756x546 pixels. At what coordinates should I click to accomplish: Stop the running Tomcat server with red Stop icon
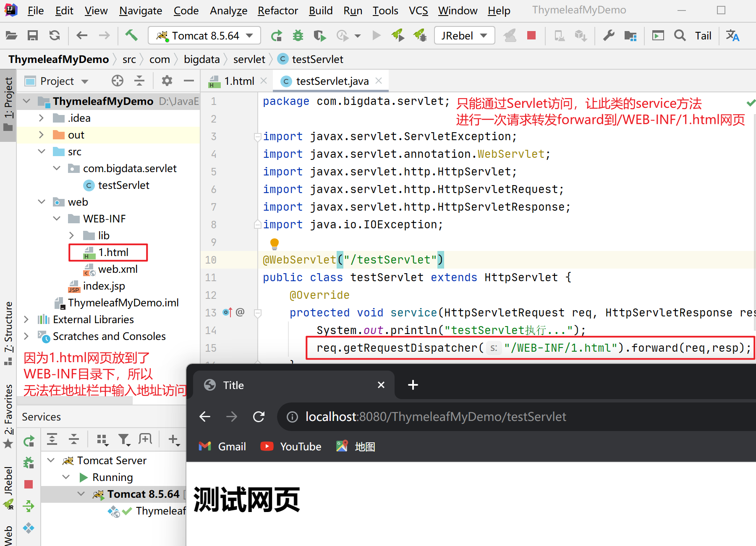click(x=531, y=35)
